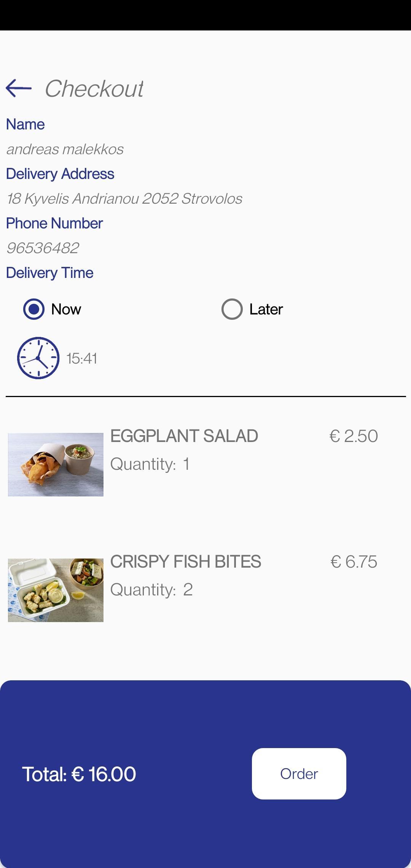This screenshot has width=411, height=868.
Task: Select the CRISPY FISH BITES item title
Action: (x=186, y=562)
